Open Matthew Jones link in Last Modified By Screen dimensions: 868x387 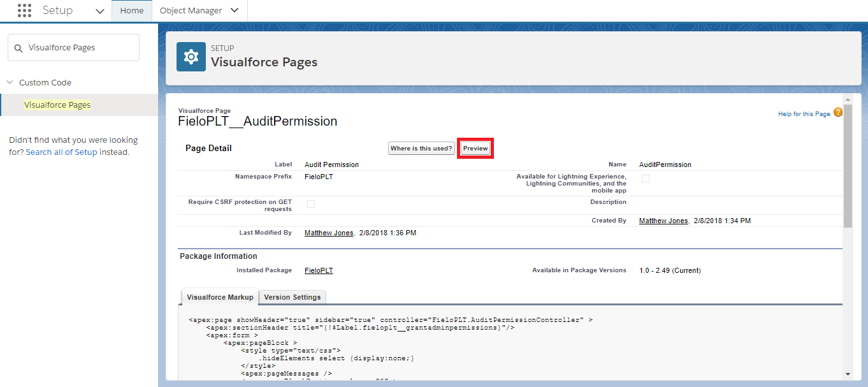[x=329, y=233]
